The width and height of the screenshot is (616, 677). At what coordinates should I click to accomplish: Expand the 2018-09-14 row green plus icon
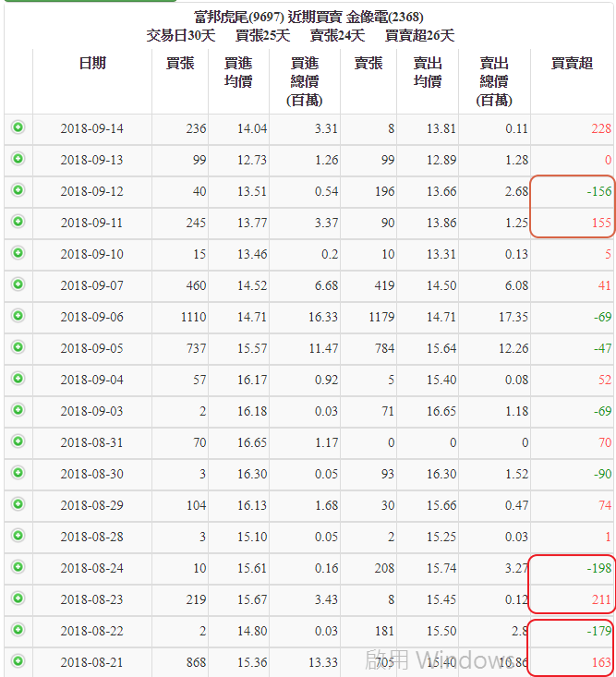click(x=18, y=127)
